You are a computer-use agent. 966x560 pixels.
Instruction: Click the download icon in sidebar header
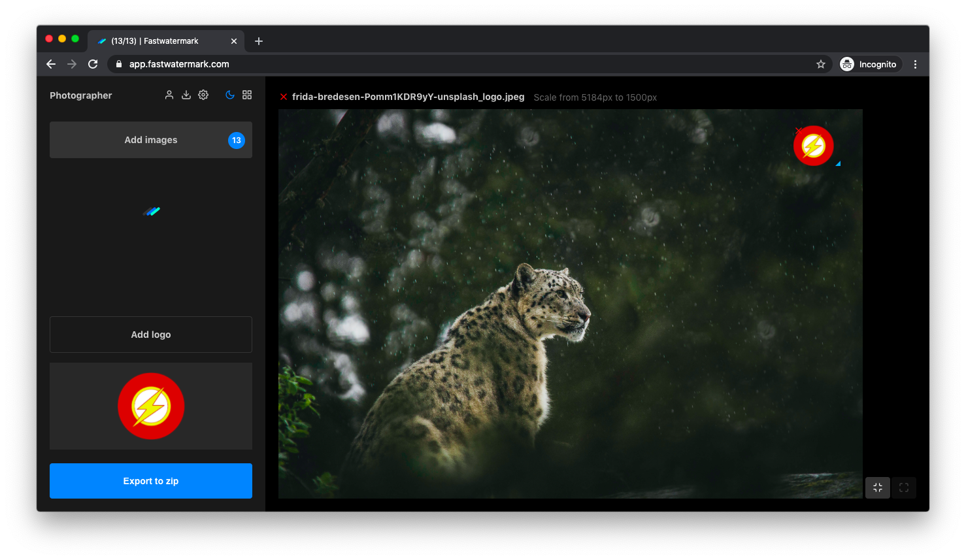click(186, 95)
